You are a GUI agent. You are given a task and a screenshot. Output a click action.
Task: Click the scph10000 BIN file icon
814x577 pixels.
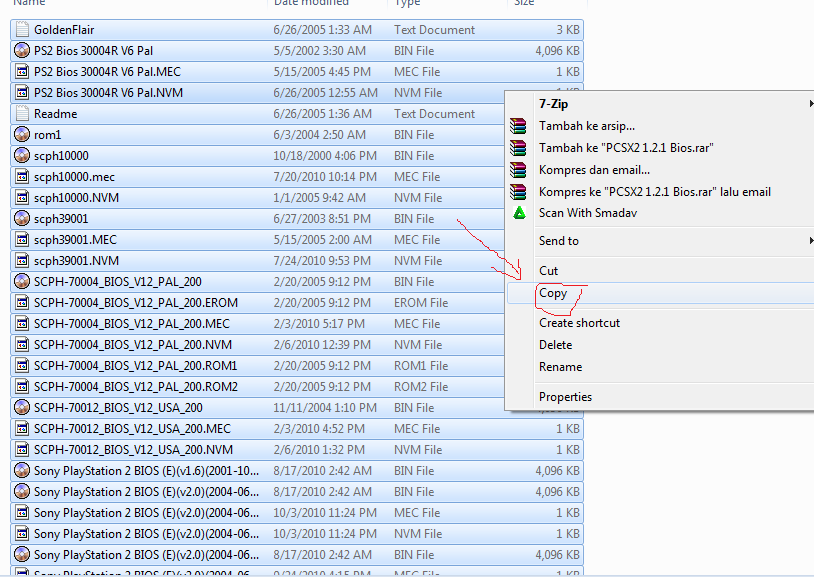pos(22,155)
